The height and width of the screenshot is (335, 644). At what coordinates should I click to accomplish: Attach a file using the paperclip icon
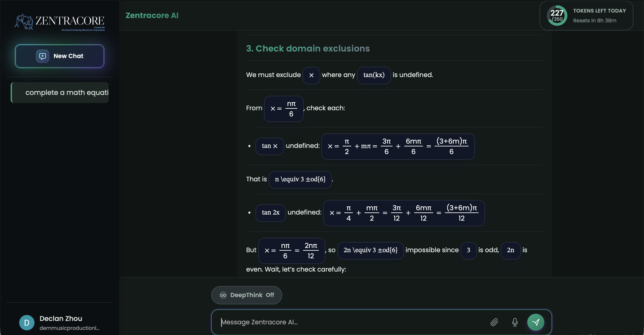[x=494, y=322]
